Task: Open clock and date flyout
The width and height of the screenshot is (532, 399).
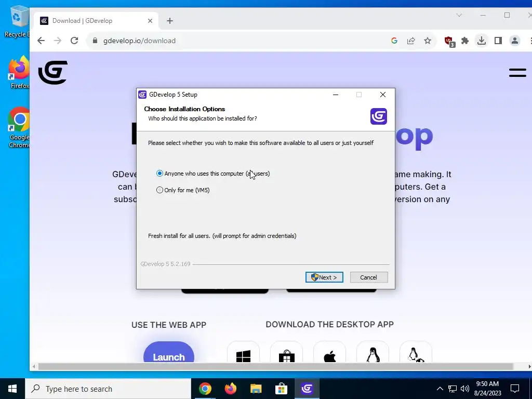Action: [487, 389]
